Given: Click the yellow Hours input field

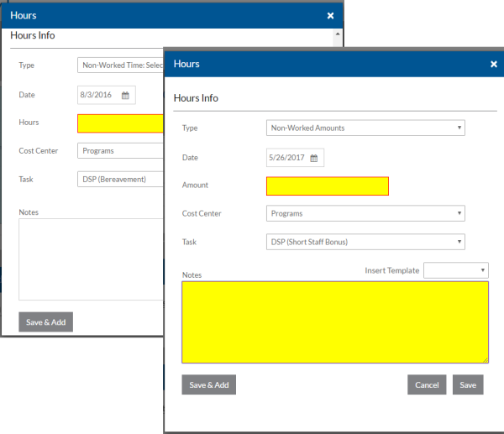Looking at the screenshot, I should (x=120, y=123).
